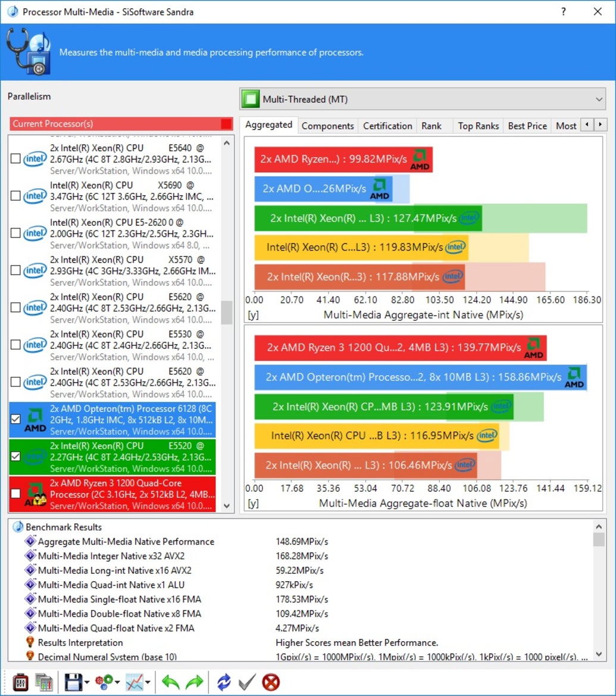The width and height of the screenshot is (616, 696).
Task: Open the Top Ranks tab
Action: click(479, 126)
